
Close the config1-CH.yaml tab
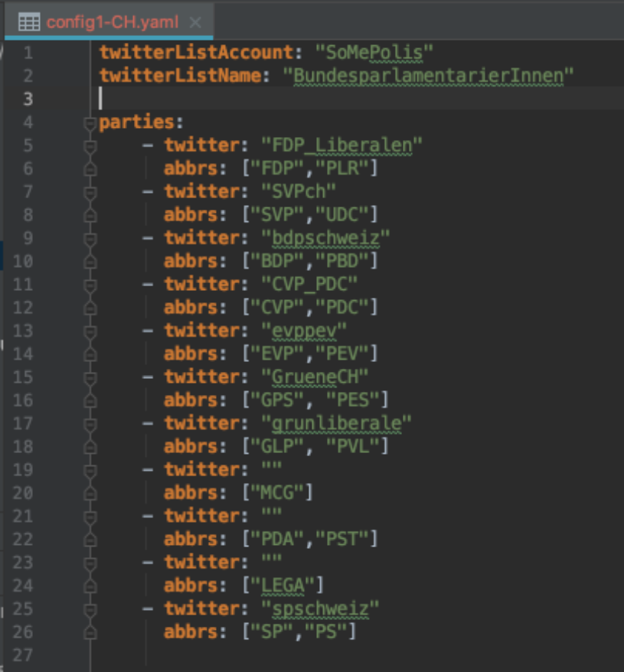point(195,21)
